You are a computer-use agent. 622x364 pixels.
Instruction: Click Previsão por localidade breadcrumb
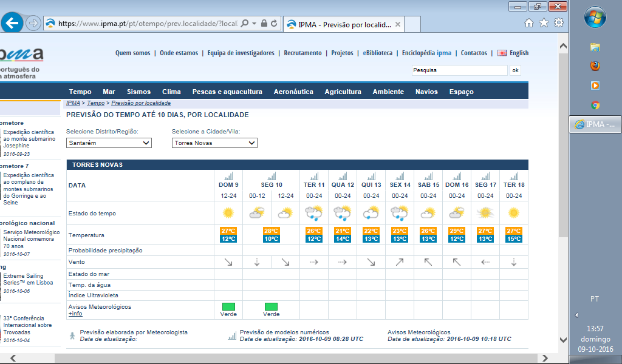141,103
